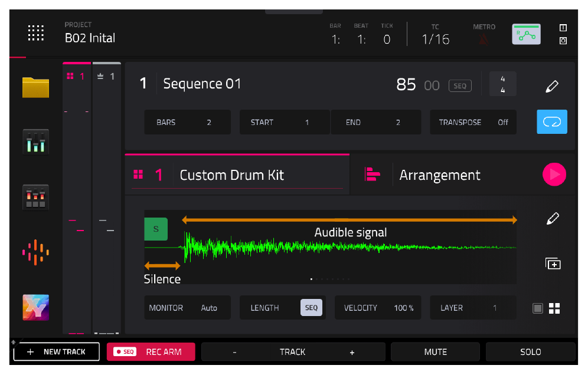Toggle the SOLO button
The height and width of the screenshot is (375, 588).
(x=531, y=352)
